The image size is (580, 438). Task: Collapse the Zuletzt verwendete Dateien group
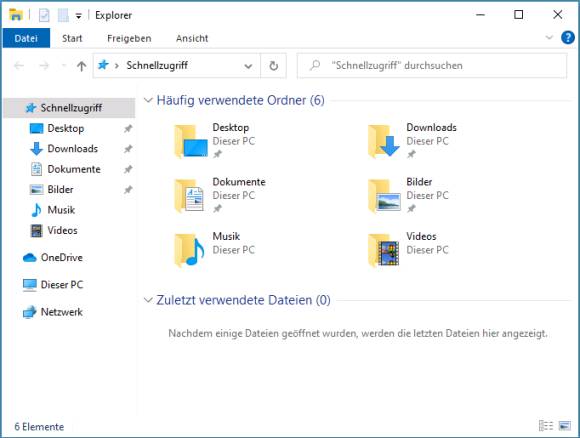point(148,300)
